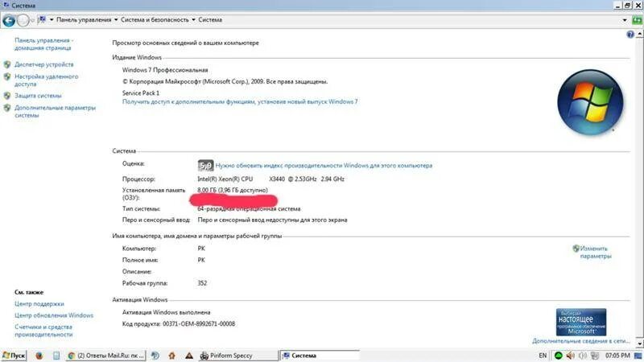Click the Genuine Microsoft software badge

(580, 323)
